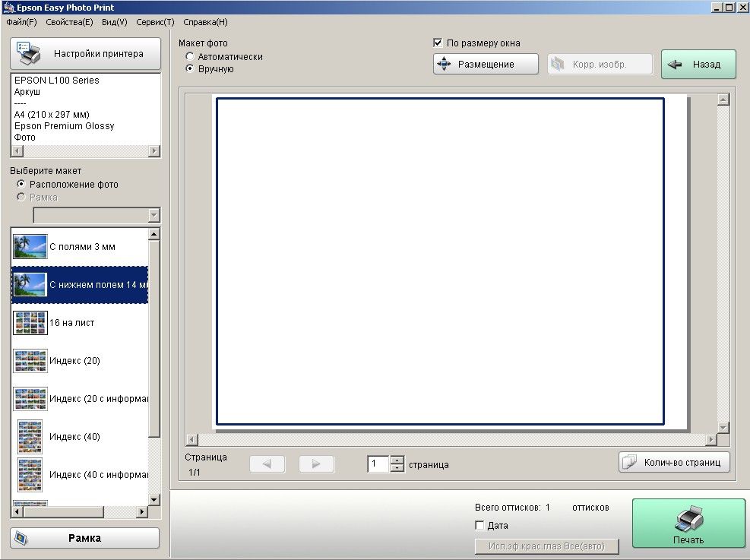The image size is (750, 560).
Task: Click the Корр. изобр. image correction icon
Action: (558, 64)
